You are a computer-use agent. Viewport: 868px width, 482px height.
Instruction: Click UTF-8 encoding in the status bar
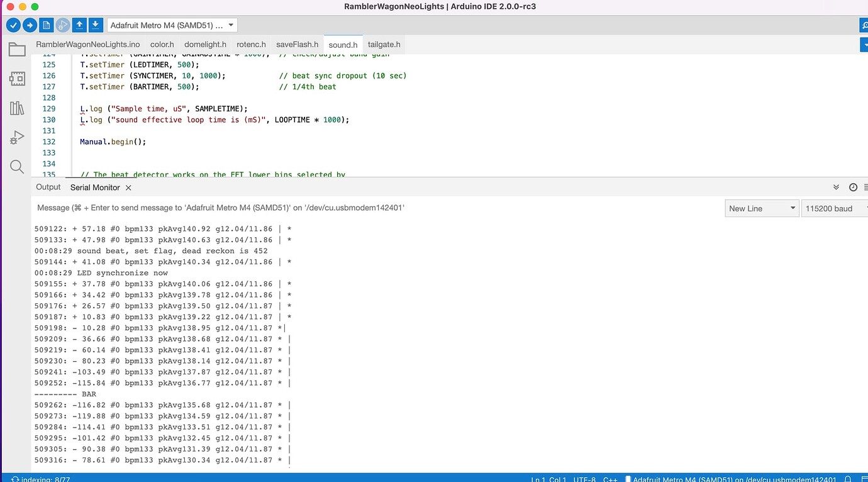tap(584, 479)
